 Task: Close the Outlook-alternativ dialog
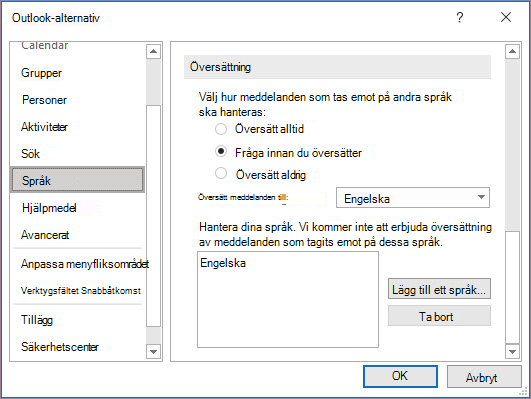click(506, 17)
